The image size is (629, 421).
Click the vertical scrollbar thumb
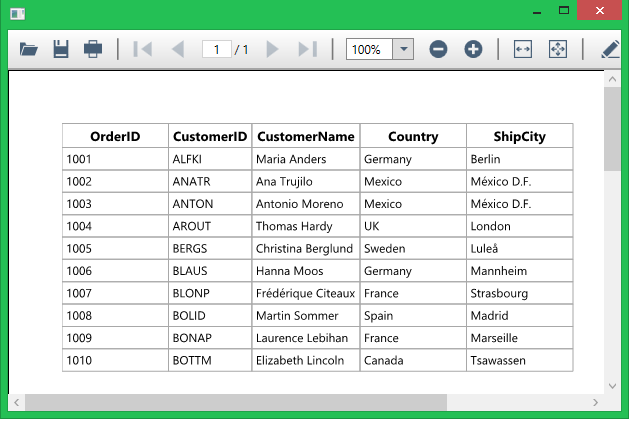612,129
